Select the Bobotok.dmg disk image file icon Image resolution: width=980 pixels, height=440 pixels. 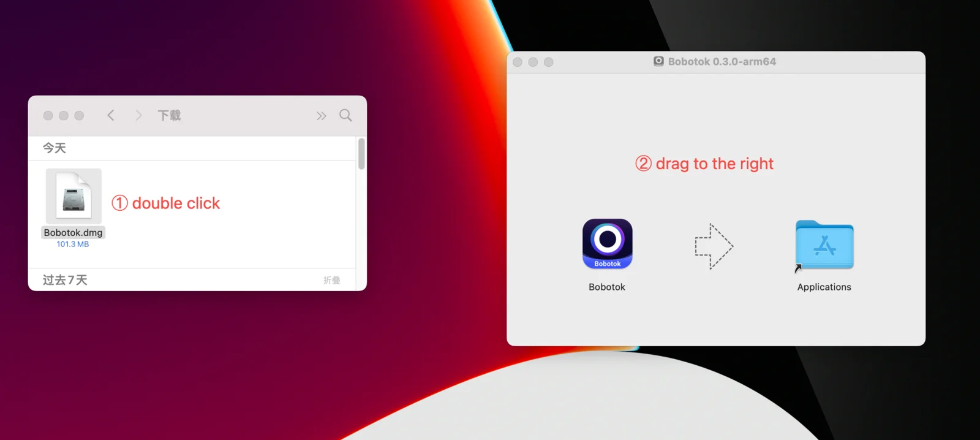click(x=73, y=196)
